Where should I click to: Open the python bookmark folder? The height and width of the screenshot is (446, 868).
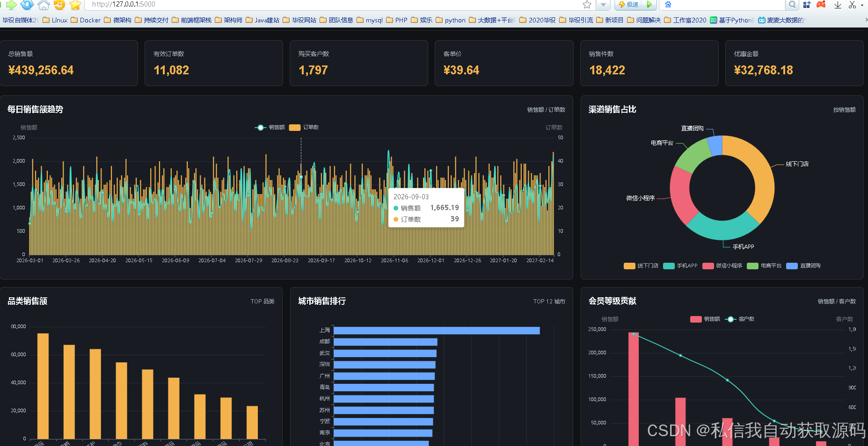(451, 20)
